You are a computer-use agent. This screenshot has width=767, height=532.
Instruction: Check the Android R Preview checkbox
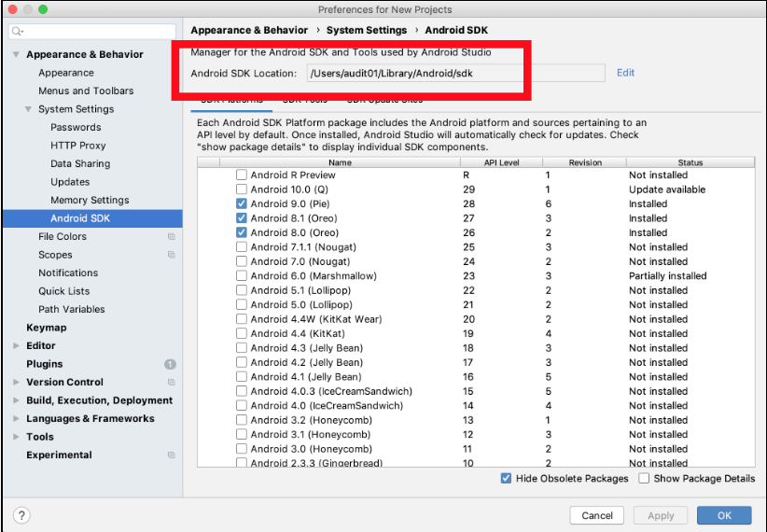[241, 175]
